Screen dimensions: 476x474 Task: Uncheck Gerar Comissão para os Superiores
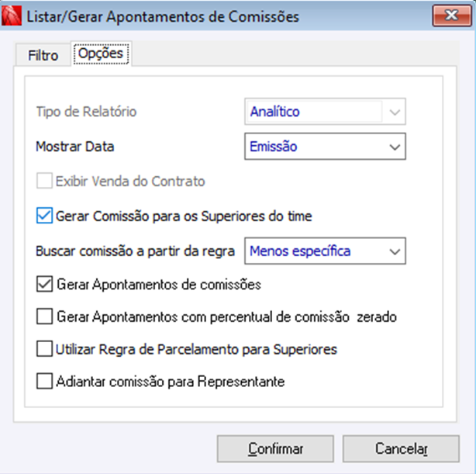(x=44, y=216)
